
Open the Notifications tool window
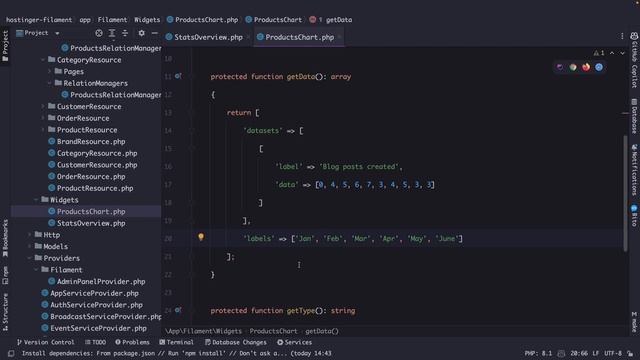(x=634, y=169)
